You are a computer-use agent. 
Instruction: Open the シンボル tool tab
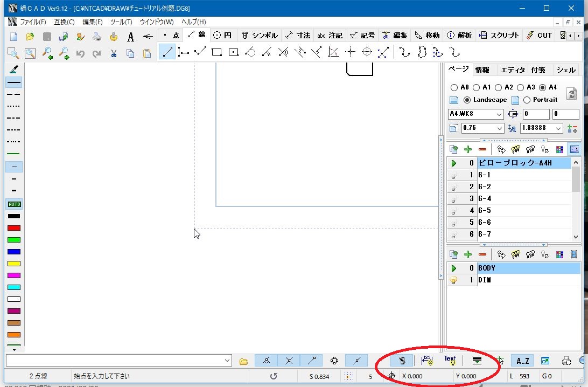(x=260, y=35)
